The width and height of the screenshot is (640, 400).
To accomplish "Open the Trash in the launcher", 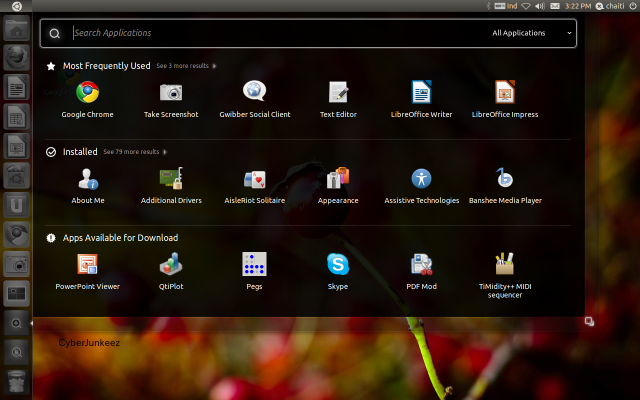I will pyautogui.click(x=16, y=381).
